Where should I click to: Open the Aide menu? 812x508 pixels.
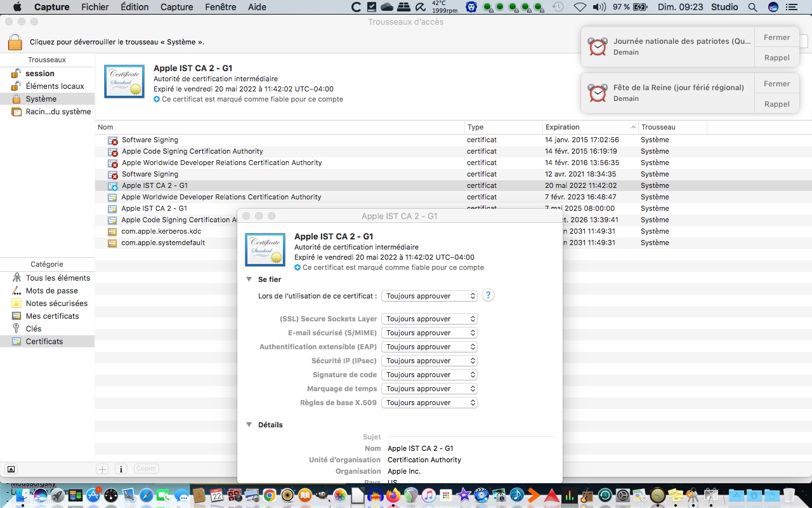[257, 7]
